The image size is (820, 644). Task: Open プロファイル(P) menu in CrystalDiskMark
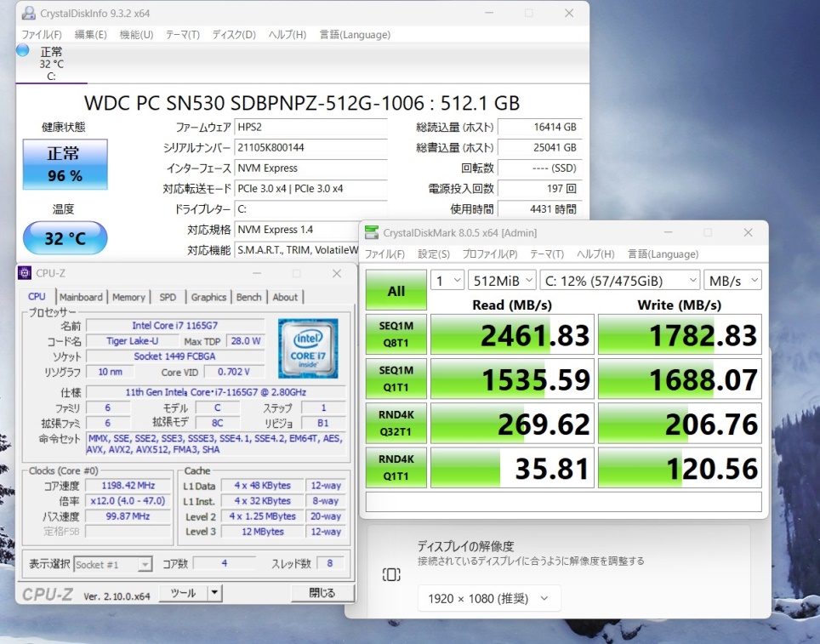(490, 254)
